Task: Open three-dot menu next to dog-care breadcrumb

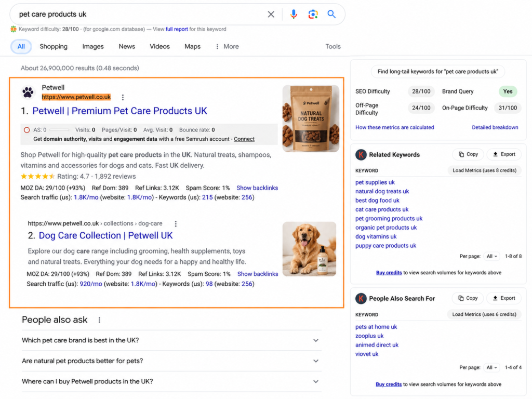Action: (x=176, y=224)
